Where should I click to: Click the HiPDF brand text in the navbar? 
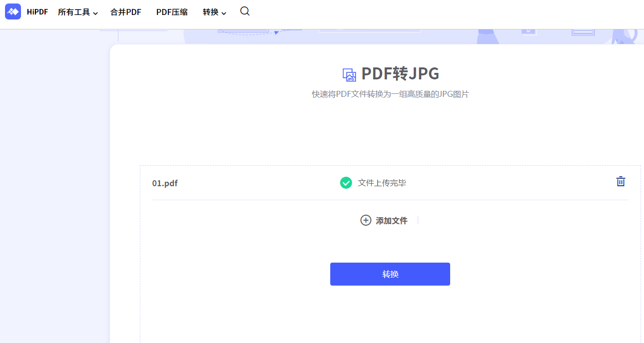pyautogui.click(x=37, y=11)
